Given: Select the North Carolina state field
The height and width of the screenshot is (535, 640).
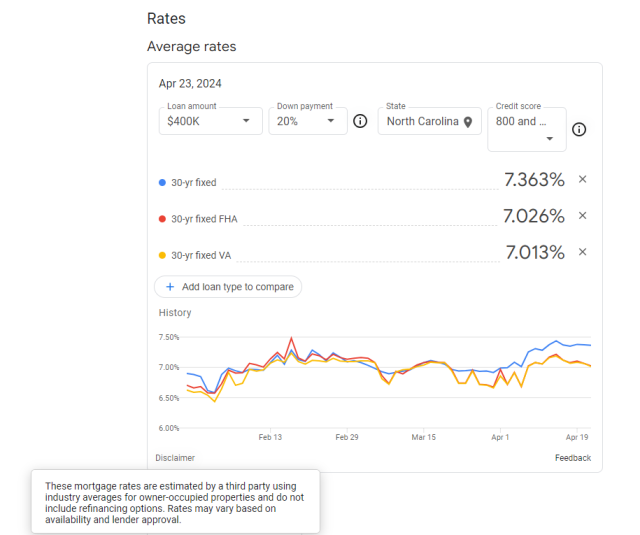Looking at the screenshot, I should coord(429,121).
